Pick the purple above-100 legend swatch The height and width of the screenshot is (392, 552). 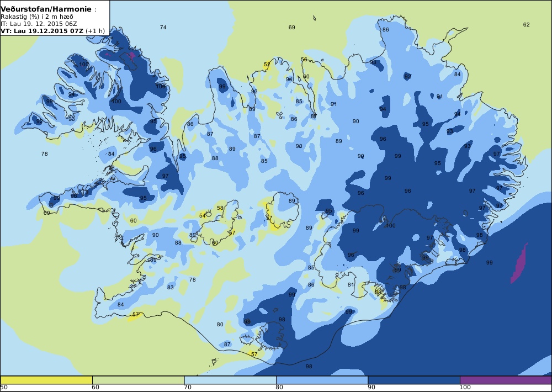pyautogui.click(x=506, y=380)
